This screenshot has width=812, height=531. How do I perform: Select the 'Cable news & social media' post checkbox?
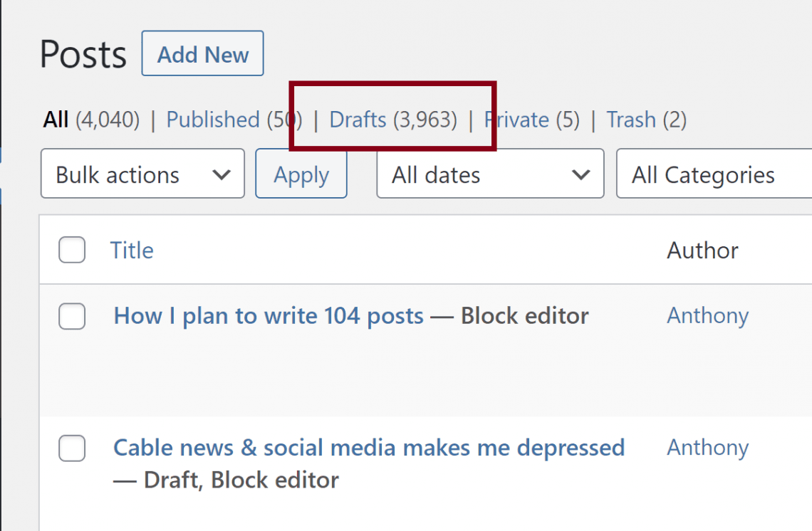coord(72,448)
